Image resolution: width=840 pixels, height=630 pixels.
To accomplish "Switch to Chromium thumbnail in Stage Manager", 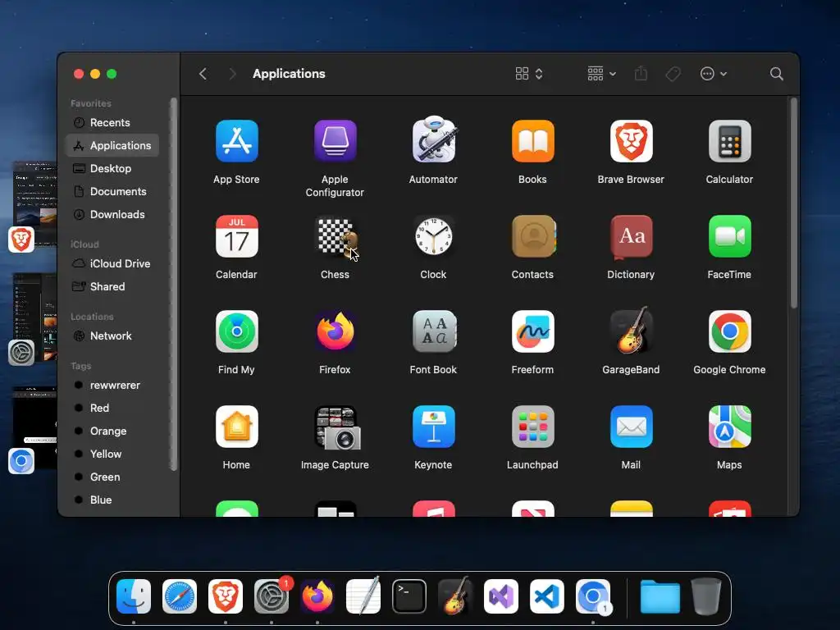I will pos(34,427).
